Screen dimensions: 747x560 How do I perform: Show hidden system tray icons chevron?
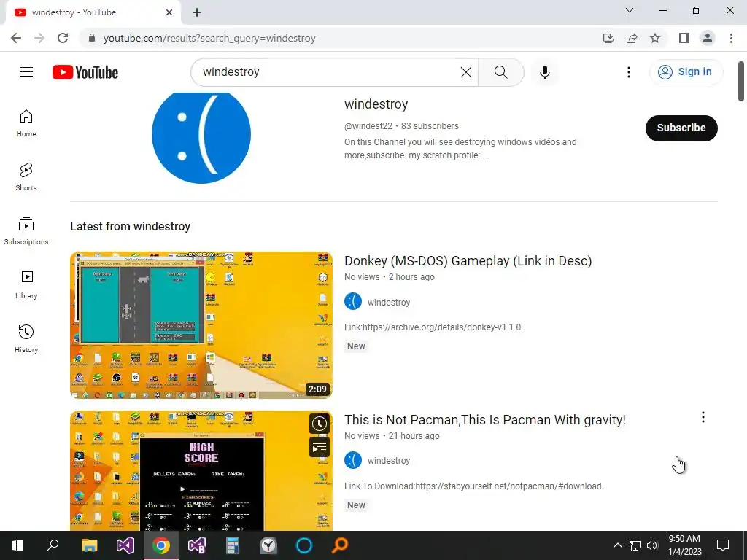tap(617, 545)
